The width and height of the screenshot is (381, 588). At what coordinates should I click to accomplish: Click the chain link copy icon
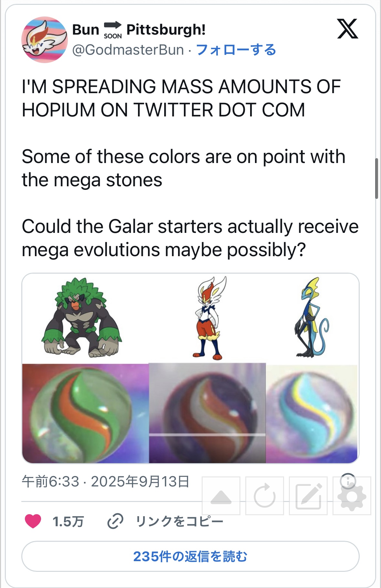tap(115, 521)
